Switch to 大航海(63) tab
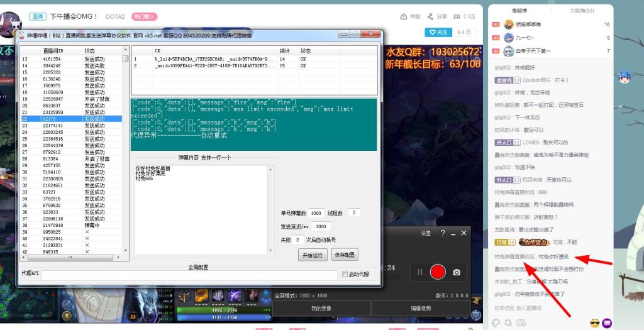The width and height of the screenshot is (644, 330). pos(582,11)
